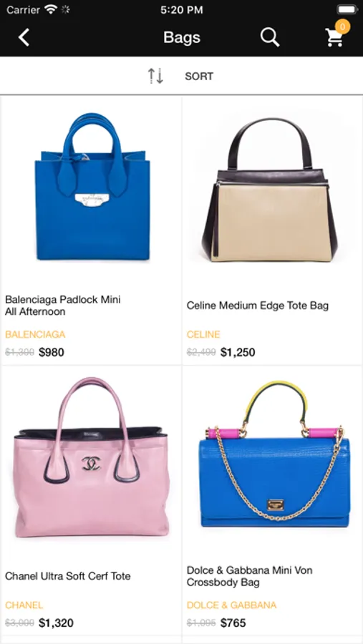Click the sort arrows icon

155,76
